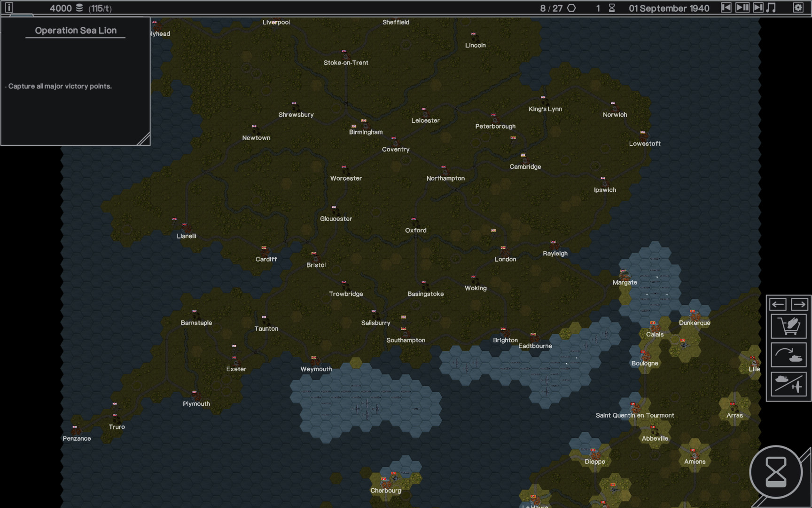Click the hexagon victory points icon

pyautogui.click(x=571, y=8)
